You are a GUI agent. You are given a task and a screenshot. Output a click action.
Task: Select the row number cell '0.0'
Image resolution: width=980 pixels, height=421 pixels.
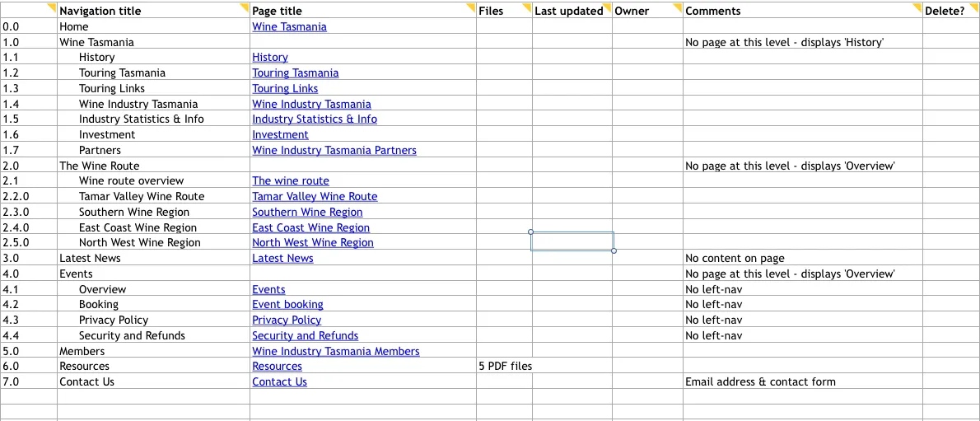click(x=29, y=26)
